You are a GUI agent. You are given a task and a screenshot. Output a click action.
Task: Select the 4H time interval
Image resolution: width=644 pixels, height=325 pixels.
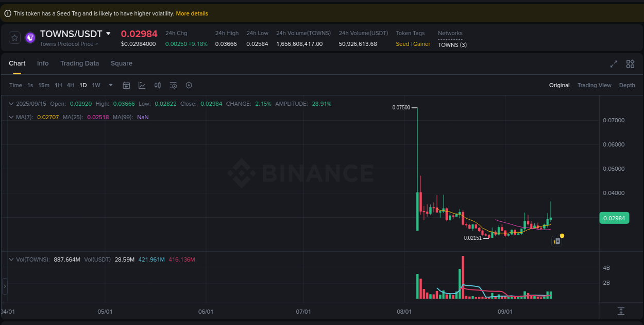click(71, 86)
